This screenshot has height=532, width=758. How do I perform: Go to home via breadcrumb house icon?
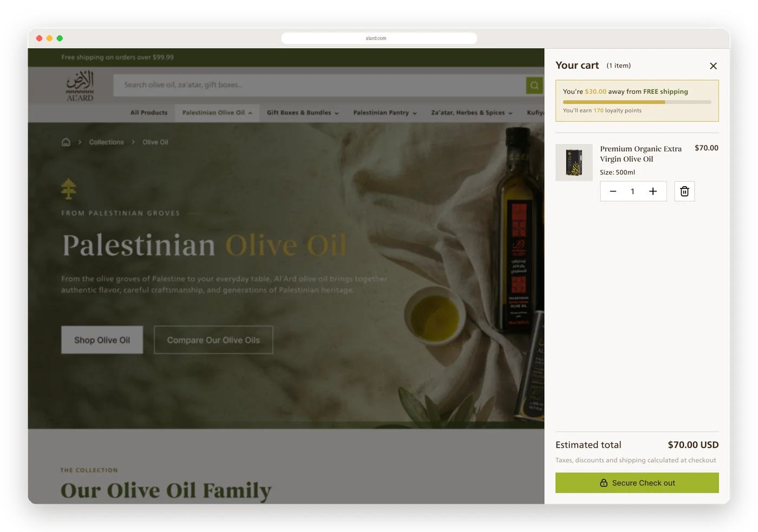[66, 142]
